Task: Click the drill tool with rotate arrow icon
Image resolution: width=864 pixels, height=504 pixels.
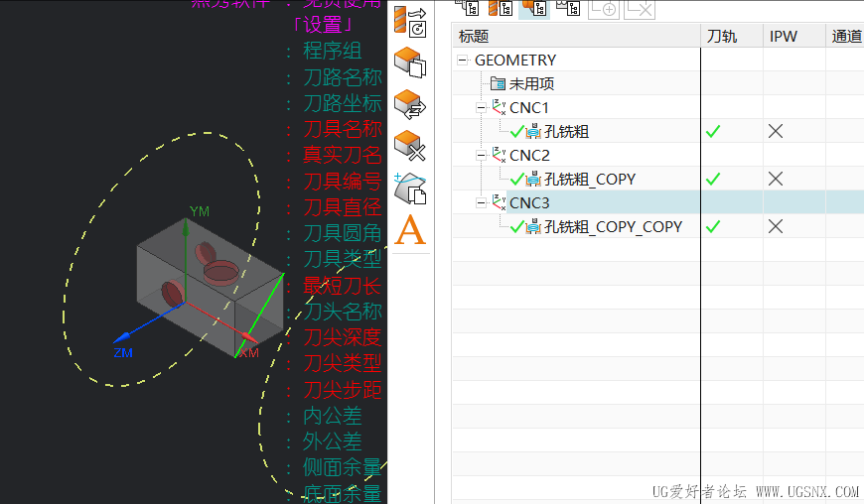Action: 410,21
